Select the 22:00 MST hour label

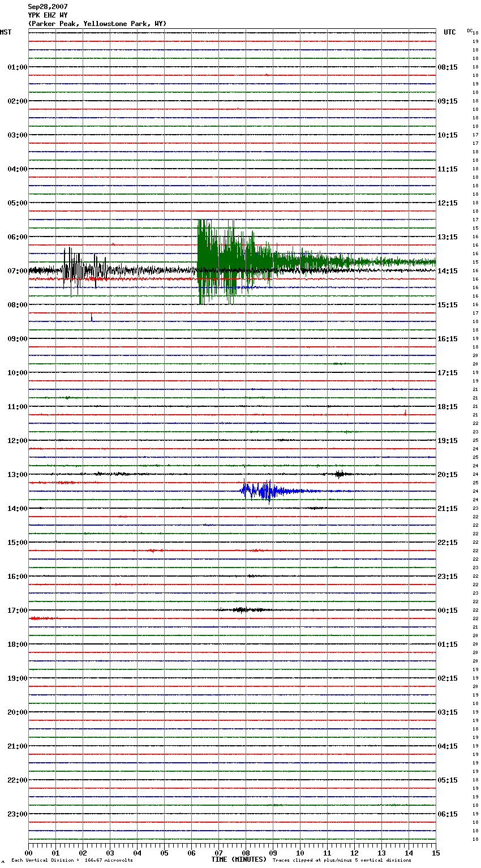point(18,780)
